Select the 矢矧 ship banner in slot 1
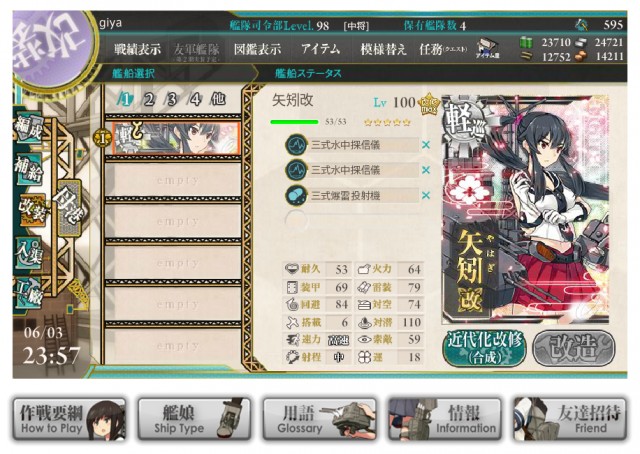 click(176, 138)
